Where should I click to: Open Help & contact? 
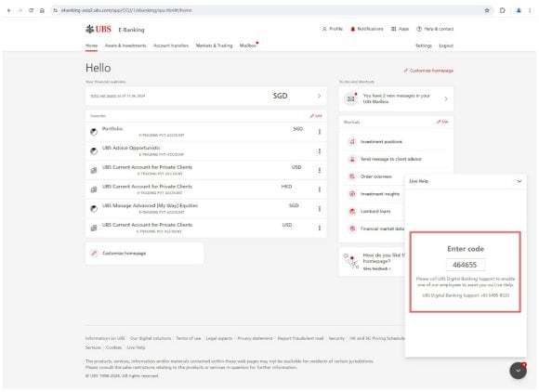435,29
